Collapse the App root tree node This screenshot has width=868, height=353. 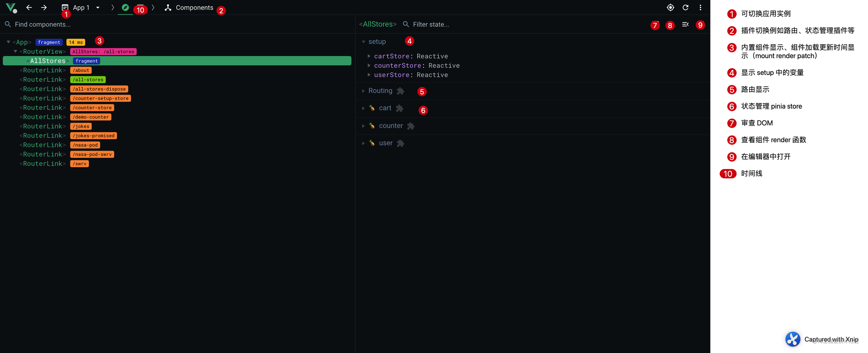tap(8, 42)
